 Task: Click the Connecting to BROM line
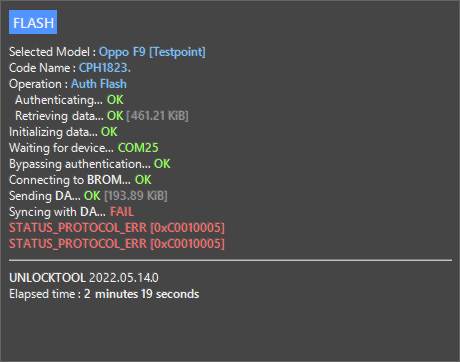pos(80,180)
